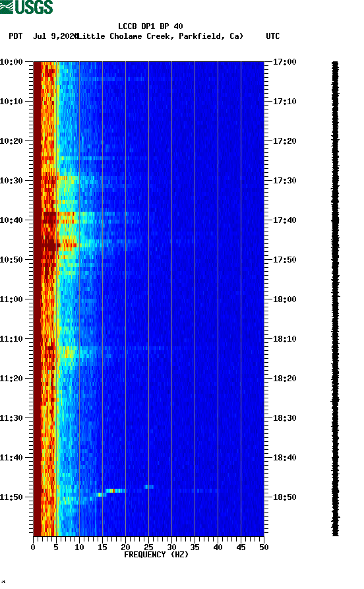Click the 10:30 PDT time label
Image resolution: width=364 pixels, height=589 pixels.
(11, 180)
